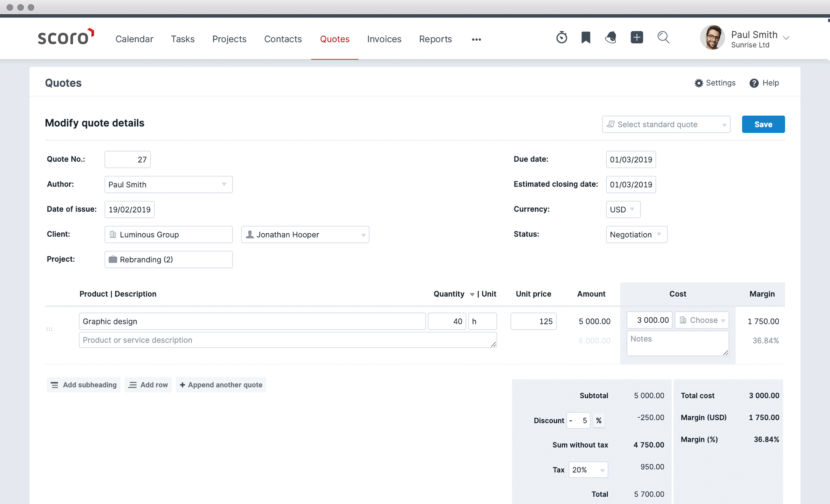Go to Reports

pyautogui.click(x=435, y=39)
